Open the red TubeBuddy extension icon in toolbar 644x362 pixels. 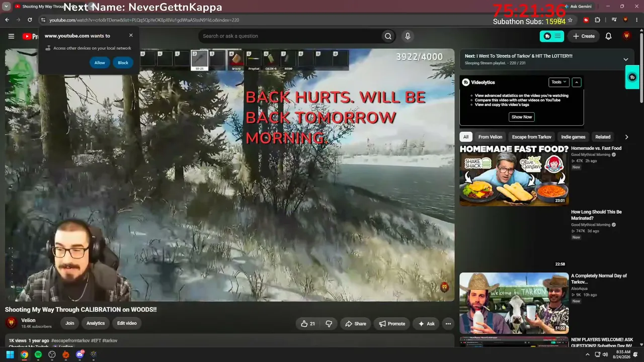[586, 20]
